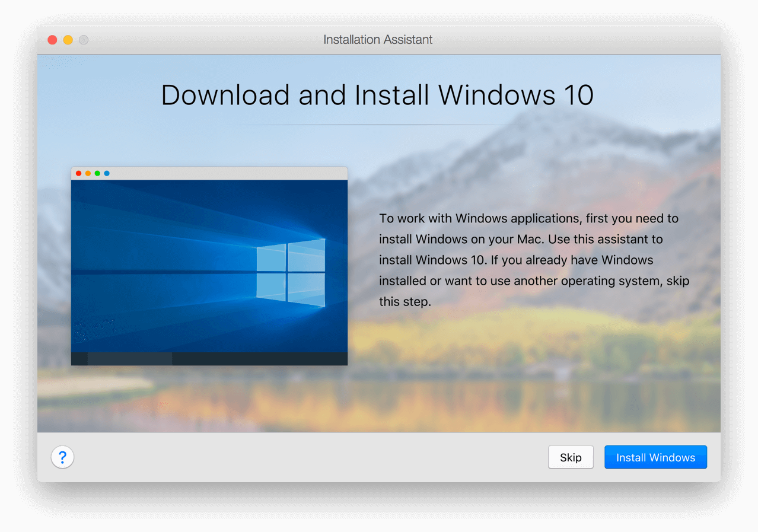
Task: Click the orange minimize dot on the preview window
Action: 88,173
